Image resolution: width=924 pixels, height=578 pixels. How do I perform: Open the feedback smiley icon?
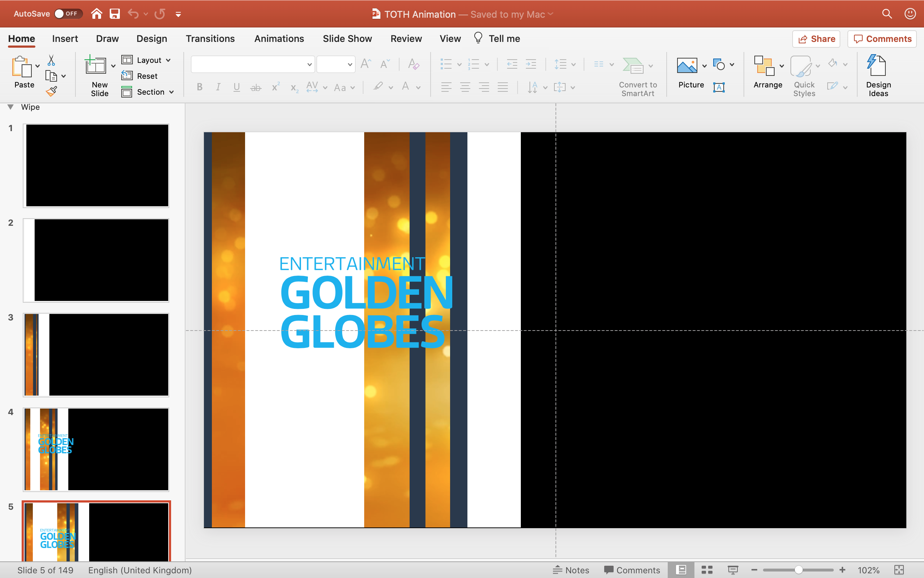pos(910,14)
